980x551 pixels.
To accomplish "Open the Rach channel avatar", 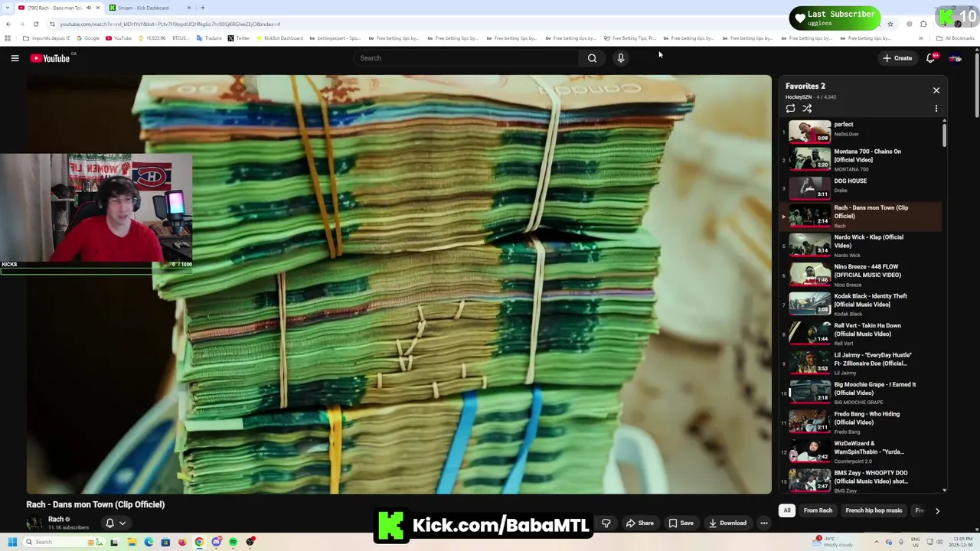I will (x=34, y=523).
